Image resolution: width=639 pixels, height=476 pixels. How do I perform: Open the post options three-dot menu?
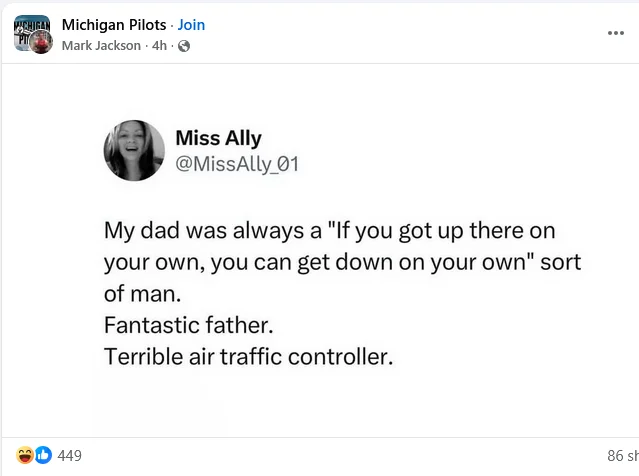point(615,33)
